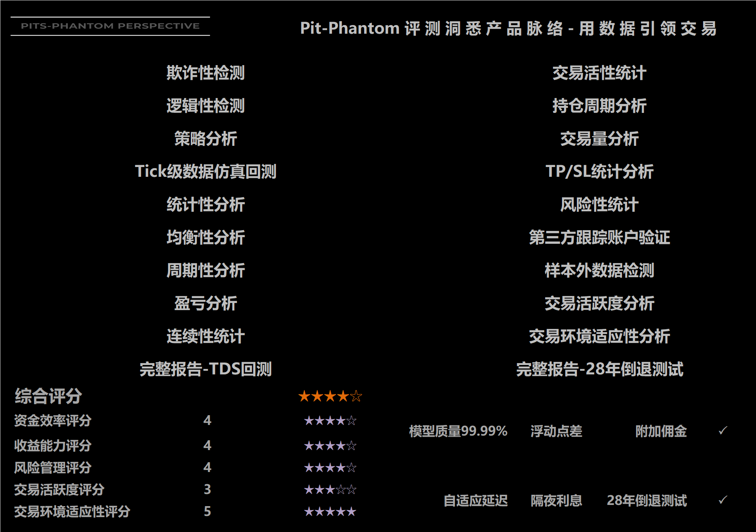
Task: Click the 交易活跃度评分 label
Action: point(59,490)
